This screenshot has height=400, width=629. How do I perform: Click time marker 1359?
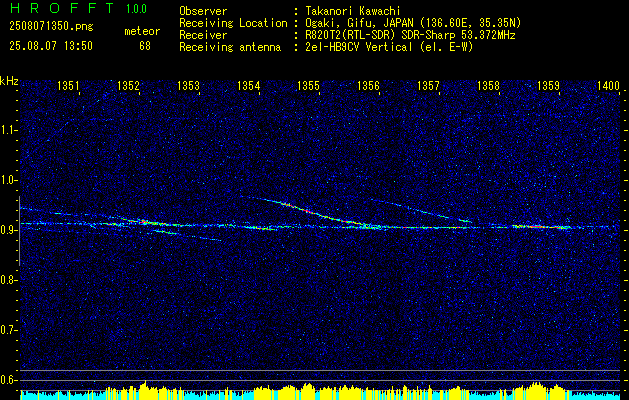coord(548,86)
